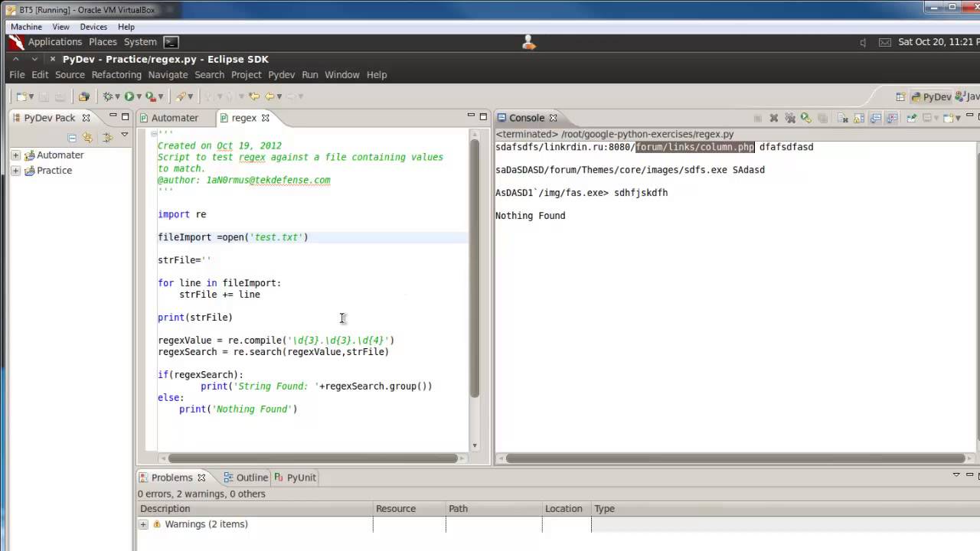980x551 pixels.
Task: Click the Console relaunch icon with green circle
Action: tap(806, 118)
